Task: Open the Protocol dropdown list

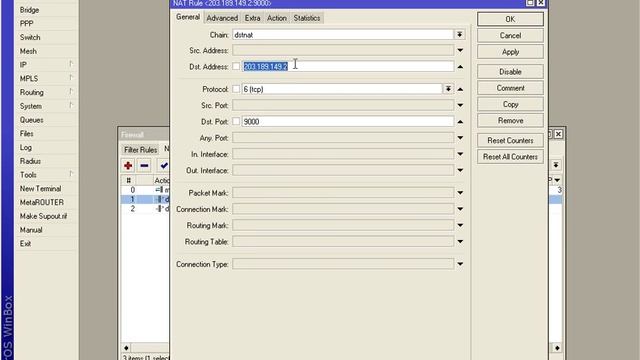Action: [448, 89]
